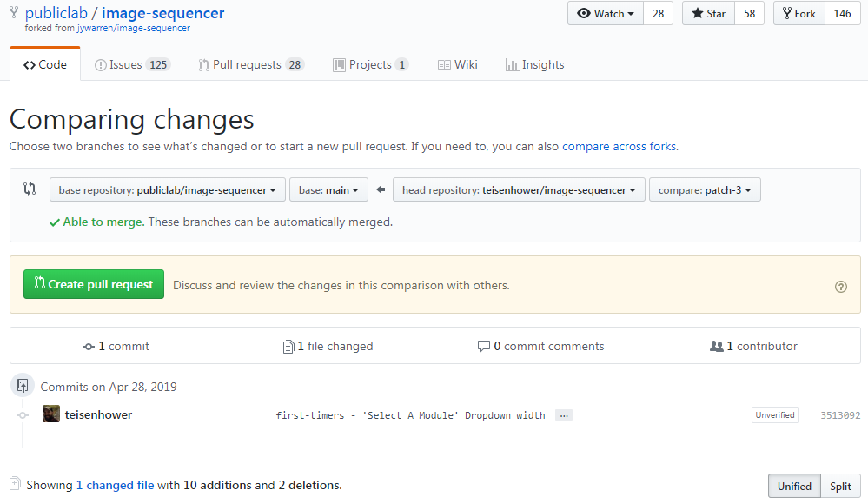
Task: Click the commit icon next to 1 commit
Action: pyautogui.click(x=88, y=347)
